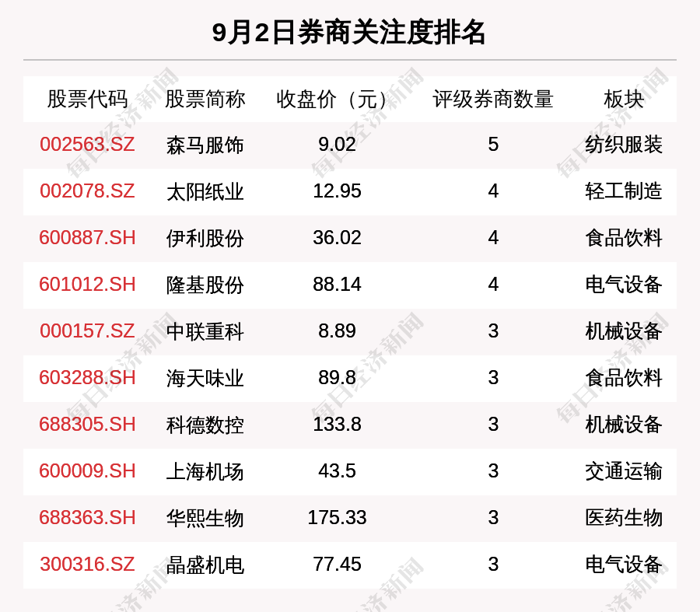
Task: Click stock name 伊利股份
Action: coord(205,239)
